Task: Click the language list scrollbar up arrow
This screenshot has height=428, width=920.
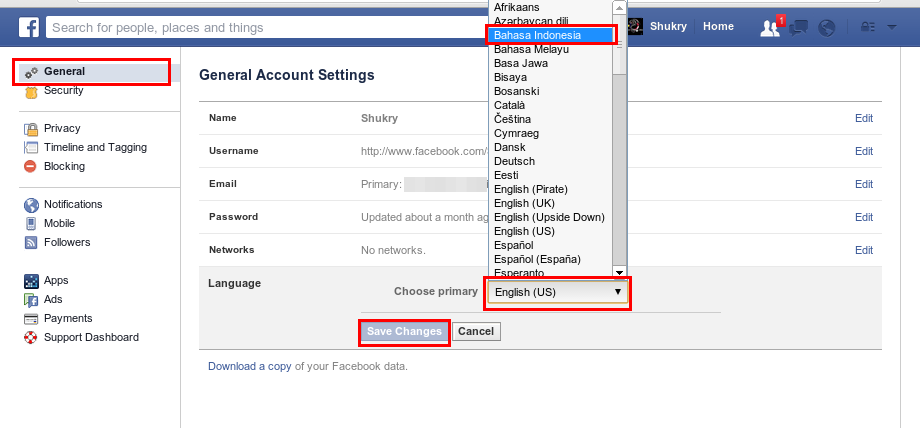Action: pos(619,8)
